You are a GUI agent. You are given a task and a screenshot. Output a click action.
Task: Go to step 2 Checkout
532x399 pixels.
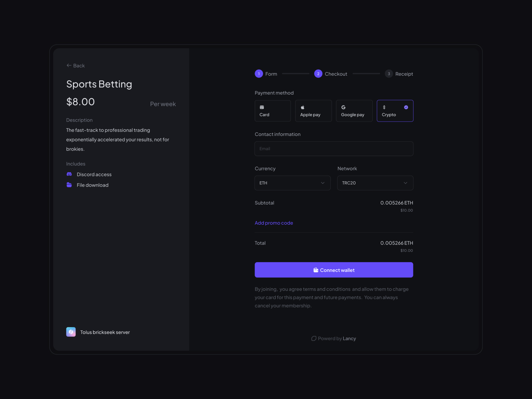point(331,74)
